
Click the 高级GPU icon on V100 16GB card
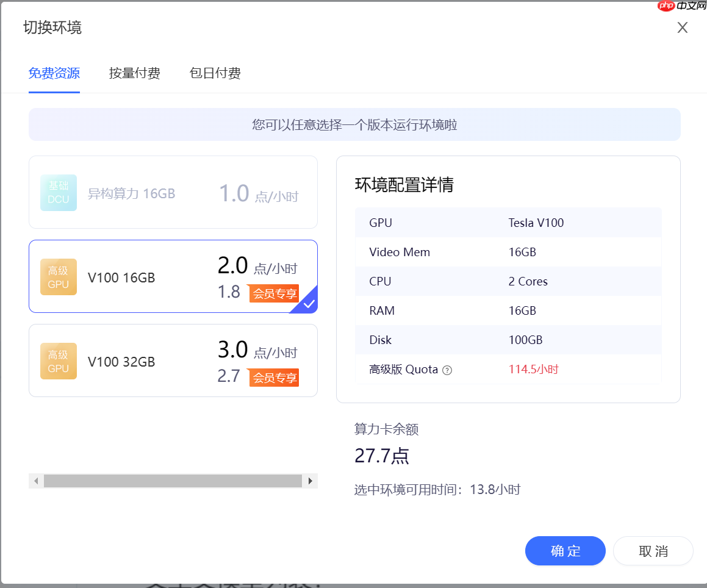[x=58, y=276]
